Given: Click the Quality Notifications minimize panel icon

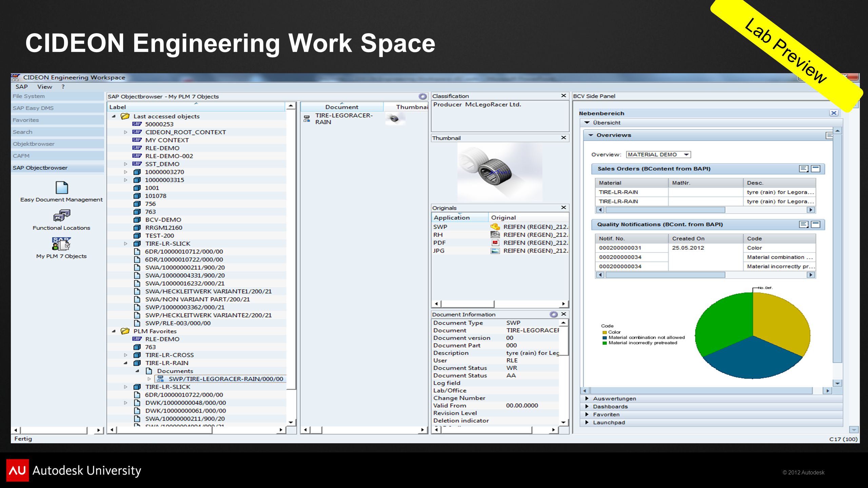Looking at the screenshot, I should [815, 224].
